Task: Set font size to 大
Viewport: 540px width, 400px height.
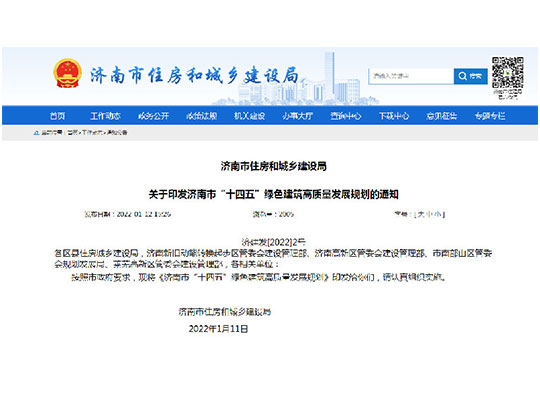Action: (x=421, y=214)
